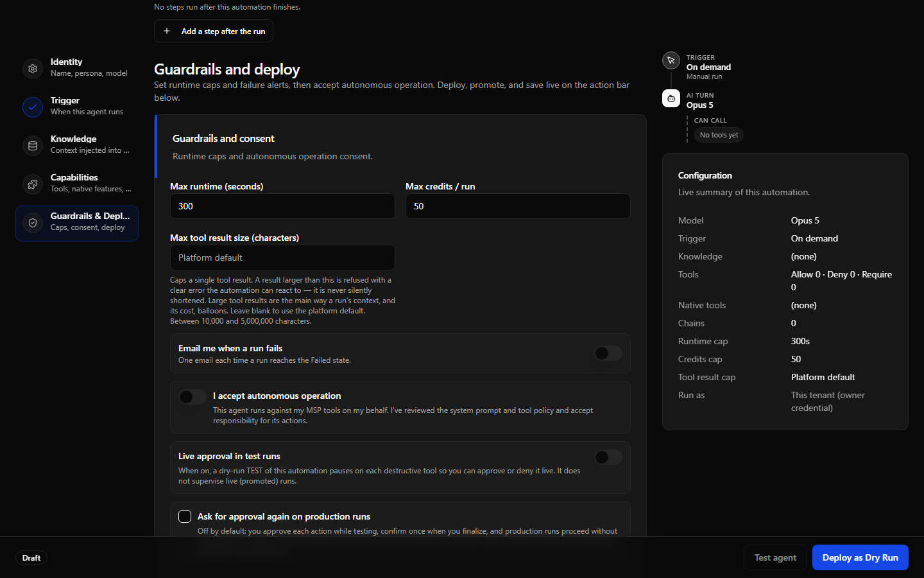Enable Email me when a run fails

click(608, 353)
